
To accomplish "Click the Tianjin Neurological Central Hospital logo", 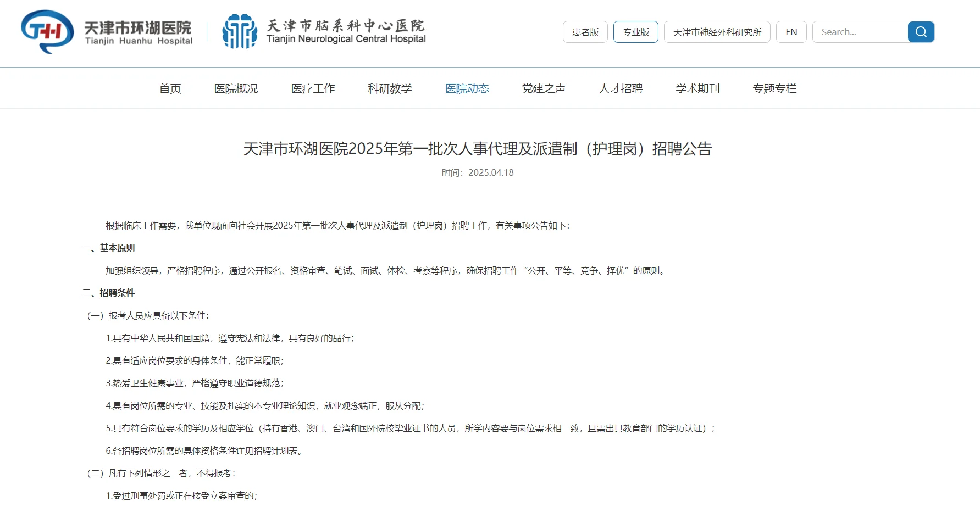I will 324,32.
